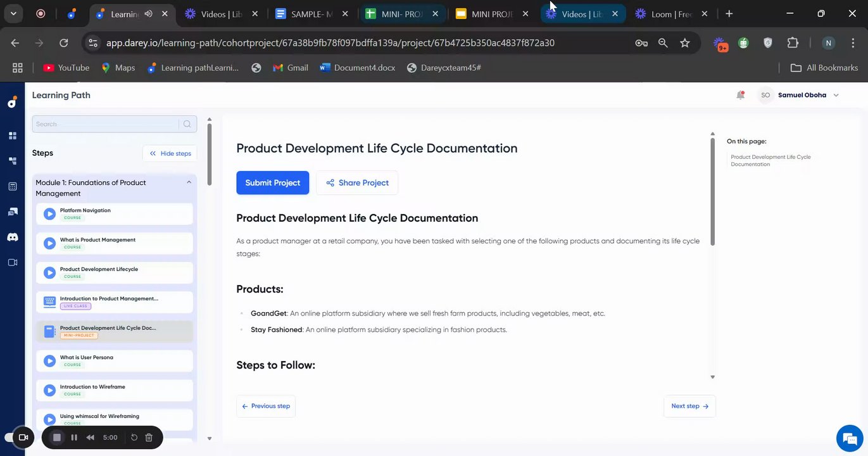Open the dashboard grid icon in sidebar
The width and height of the screenshot is (868, 456).
(12, 136)
